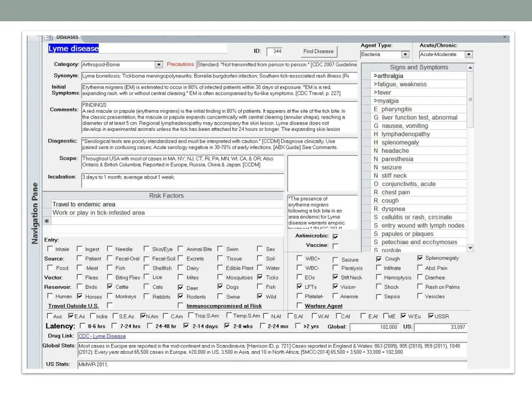Image resolution: width=532 pixels, height=399 pixels.
Task: Open the Agent Type dropdown arrow
Action: pos(405,54)
